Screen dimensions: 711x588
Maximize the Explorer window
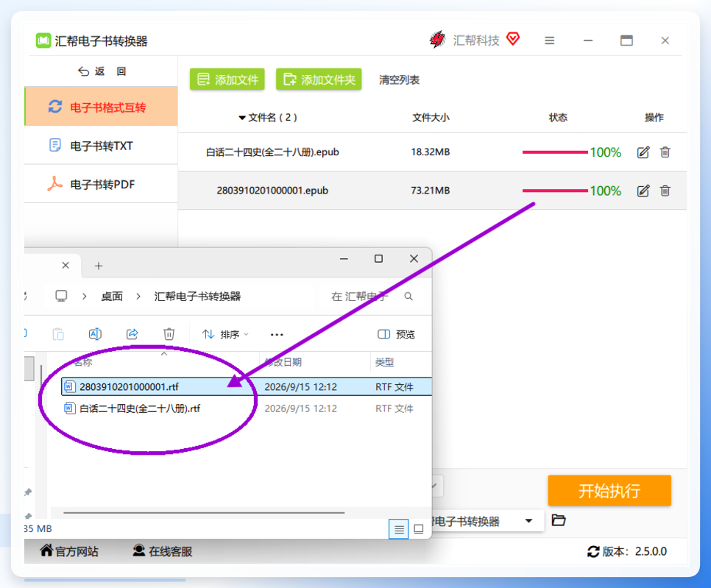378,259
